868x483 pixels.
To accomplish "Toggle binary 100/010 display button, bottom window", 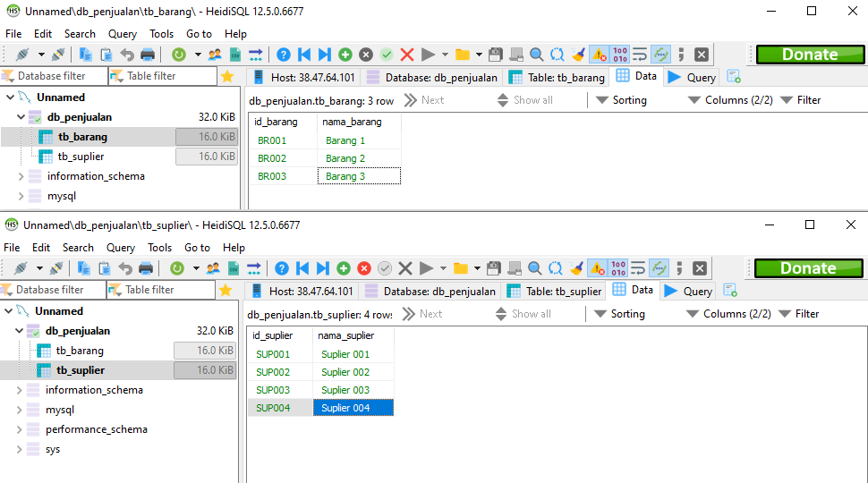I will click(x=618, y=268).
